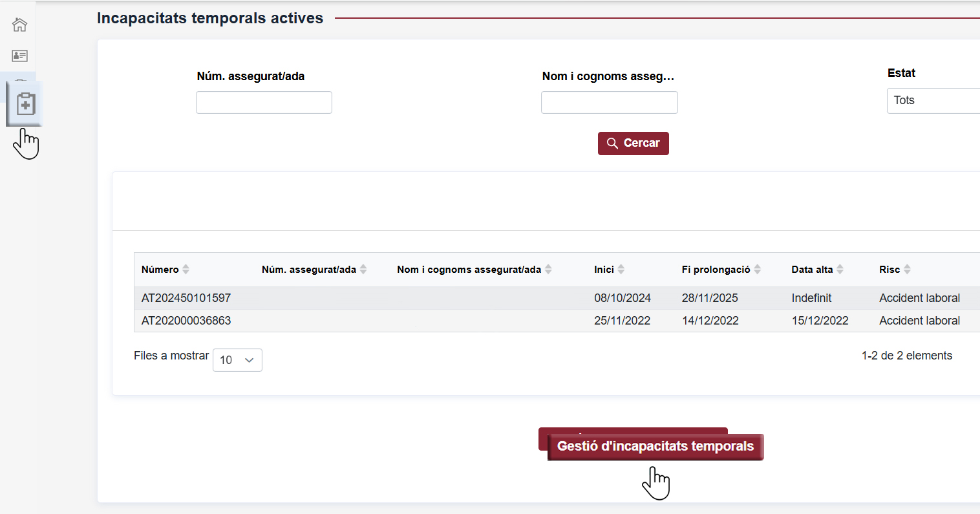
Task: Sort by Fi prolongació column arrows
Action: tap(758, 270)
